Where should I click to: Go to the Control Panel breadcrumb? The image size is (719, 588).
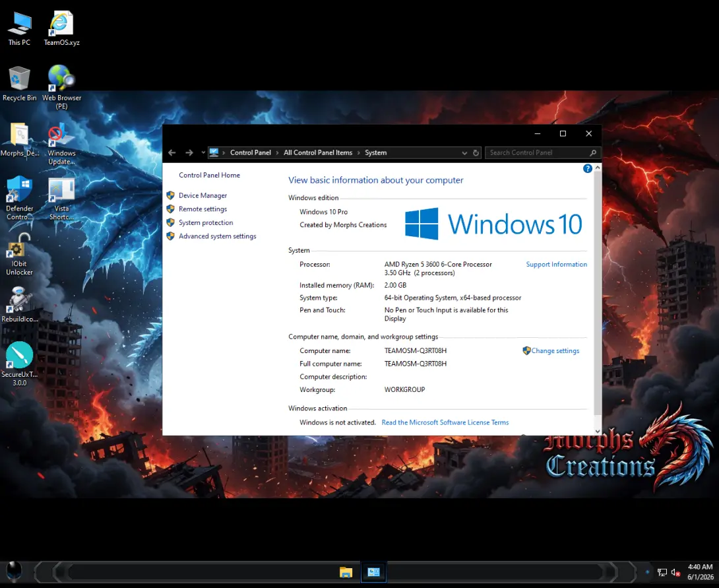click(251, 152)
